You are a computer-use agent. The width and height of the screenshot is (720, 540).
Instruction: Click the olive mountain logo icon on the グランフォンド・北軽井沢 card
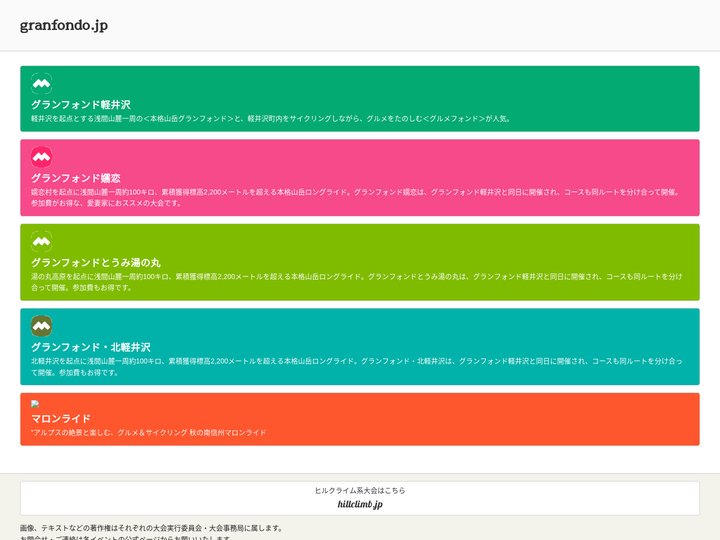click(x=41, y=326)
